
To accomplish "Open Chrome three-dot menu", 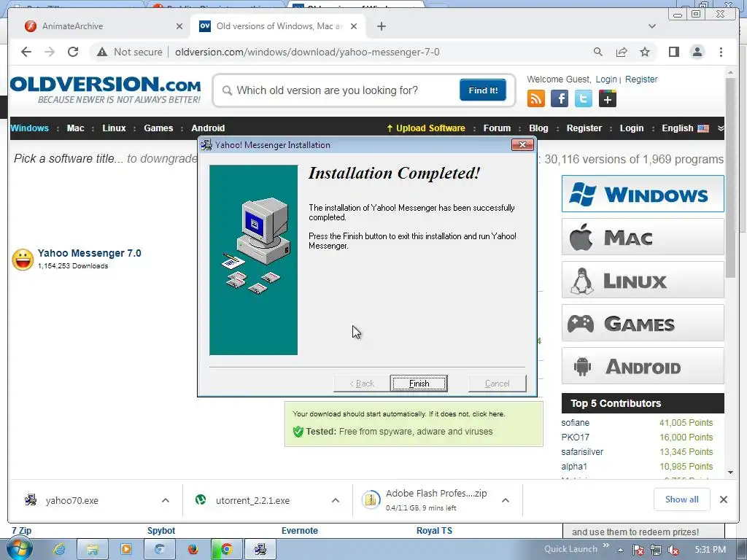I will tap(721, 52).
